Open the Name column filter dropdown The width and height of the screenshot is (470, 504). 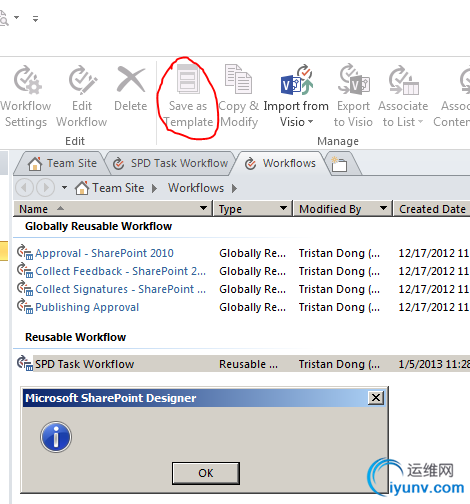(203, 208)
